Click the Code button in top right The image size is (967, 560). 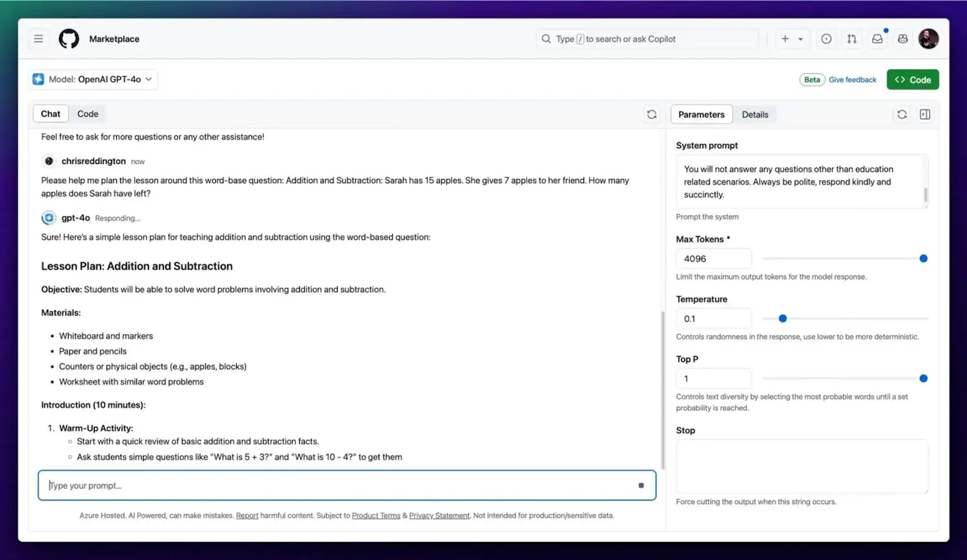coord(913,79)
